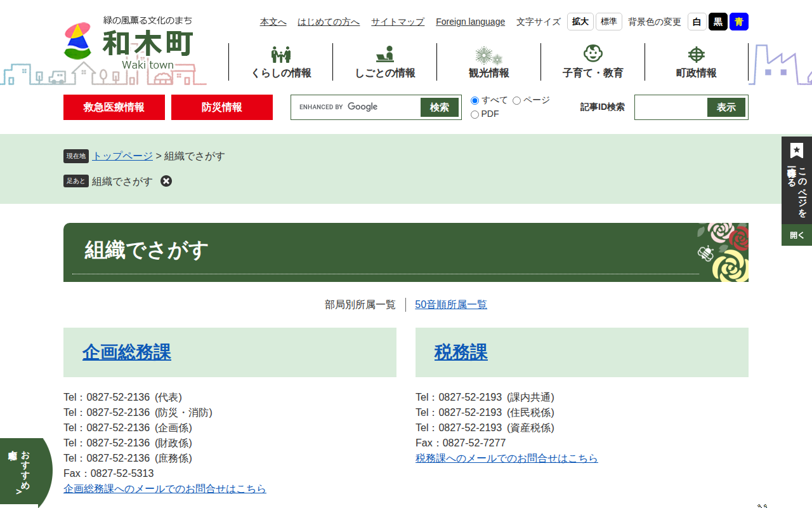The height and width of the screenshot is (508, 812).
Task: Click the 代表 phone number line
Action: click(x=122, y=398)
